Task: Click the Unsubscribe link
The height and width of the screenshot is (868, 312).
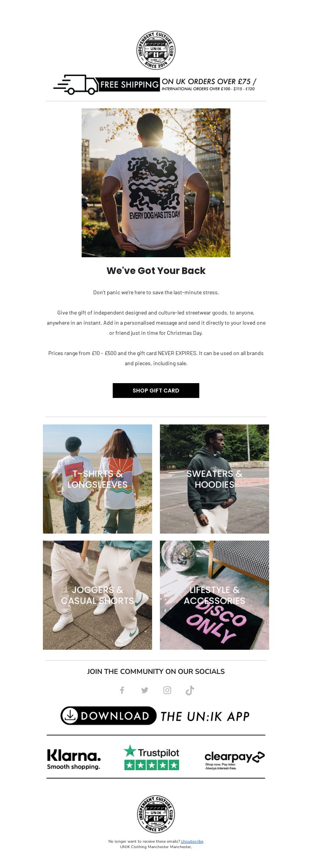Action: point(192,841)
